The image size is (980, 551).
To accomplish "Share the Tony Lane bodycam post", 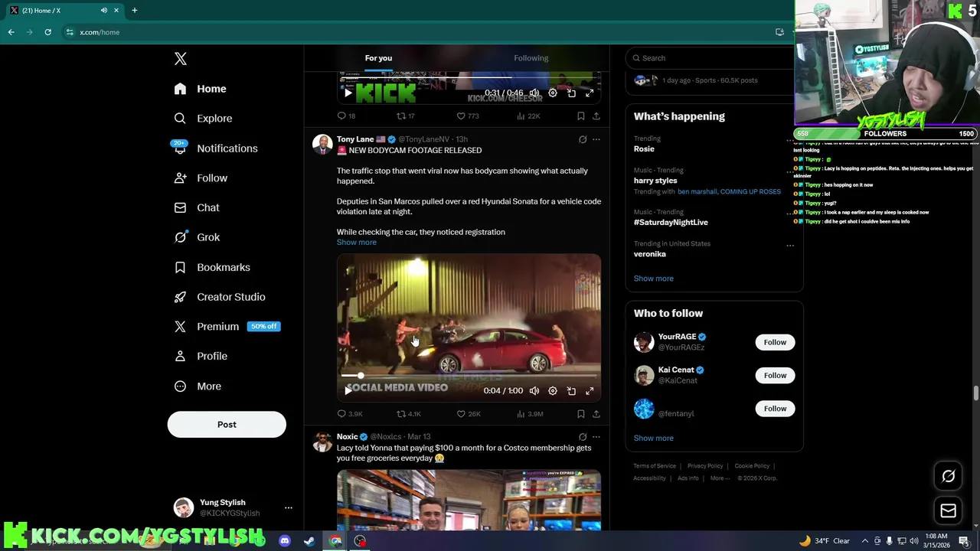I will (596, 414).
